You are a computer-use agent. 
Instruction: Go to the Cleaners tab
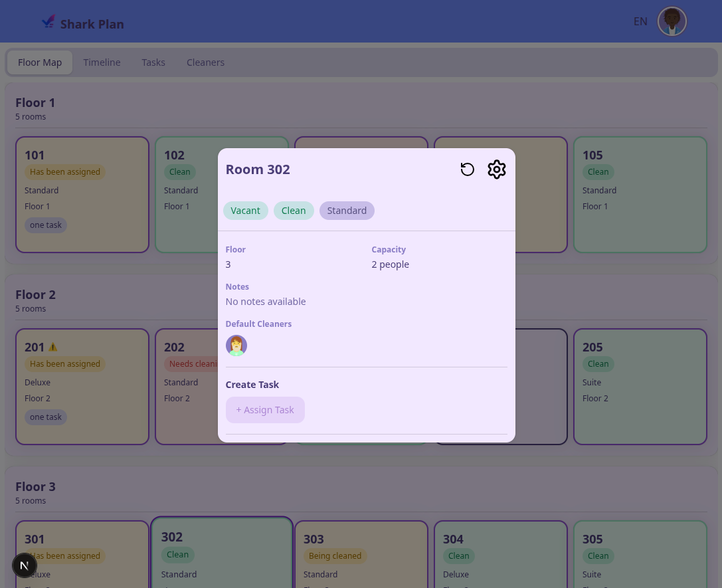[x=205, y=62]
